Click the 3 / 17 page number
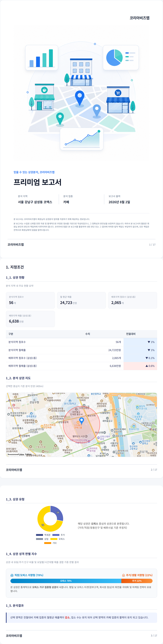Image resolution: width=163 pixels, height=644 pixels. [x=154, y=636]
